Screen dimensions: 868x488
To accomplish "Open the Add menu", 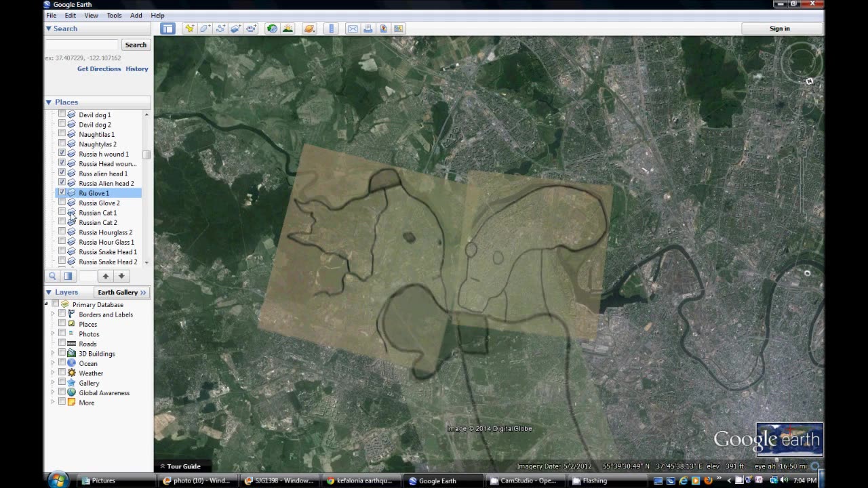I will (136, 15).
